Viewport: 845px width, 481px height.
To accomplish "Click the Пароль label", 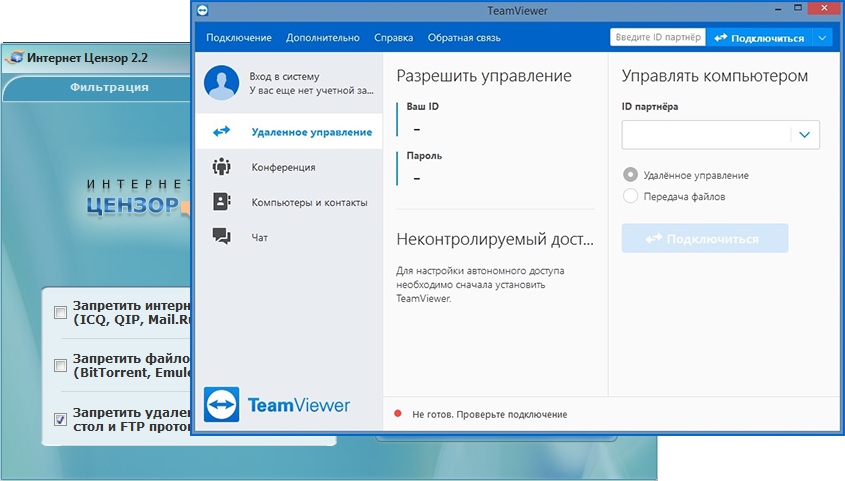I will tap(424, 155).
